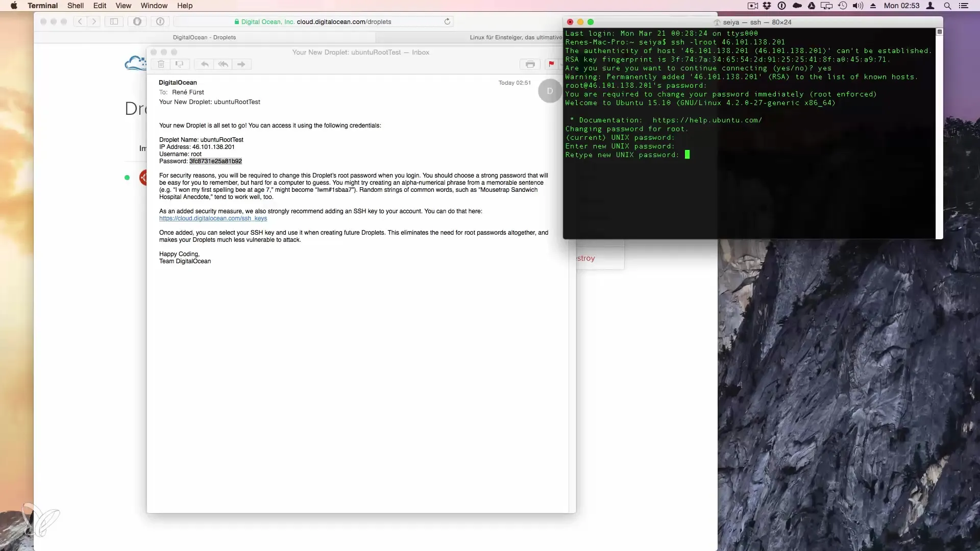Click the Terminal window title seiya — ssh

[x=757, y=22]
